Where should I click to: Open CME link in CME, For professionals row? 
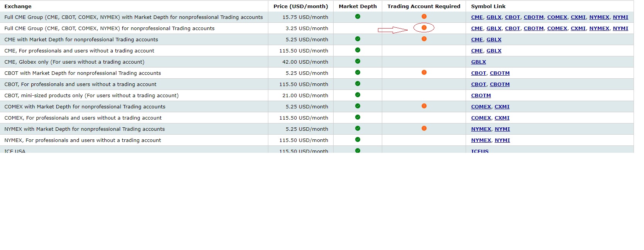[477, 51]
